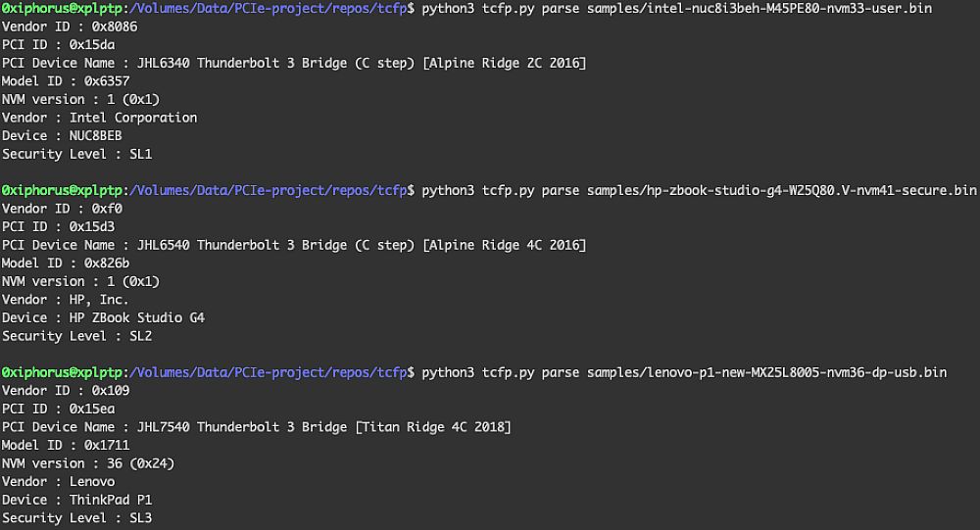Click the Security Level SL1 value
This screenshot has height=530, width=980.
point(140,154)
